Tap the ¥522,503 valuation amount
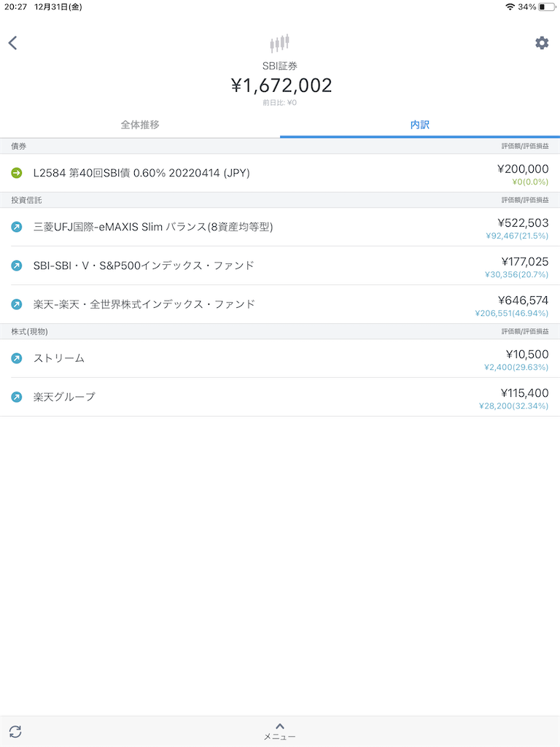The width and height of the screenshot is (560, 747). (523, 223)
